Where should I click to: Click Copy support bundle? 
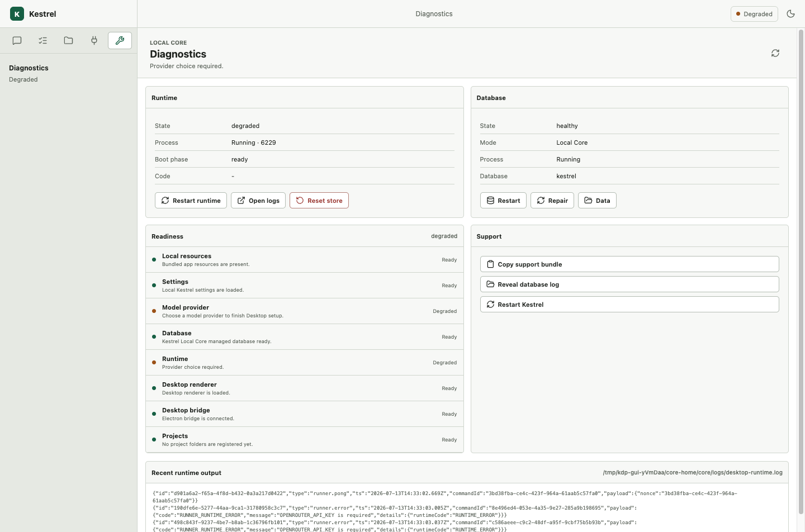point(629,264)
